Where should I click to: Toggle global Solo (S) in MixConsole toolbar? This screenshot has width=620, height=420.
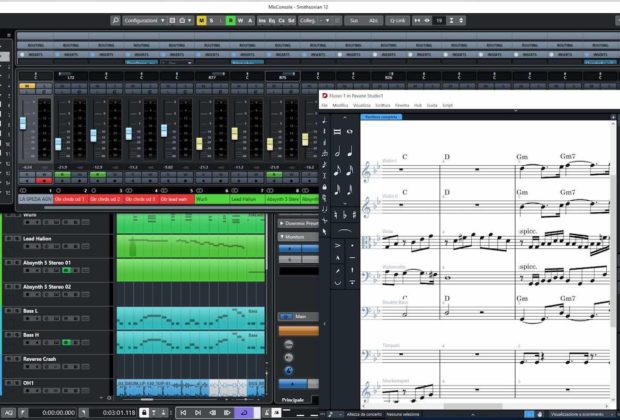click(x=212, y=21)
